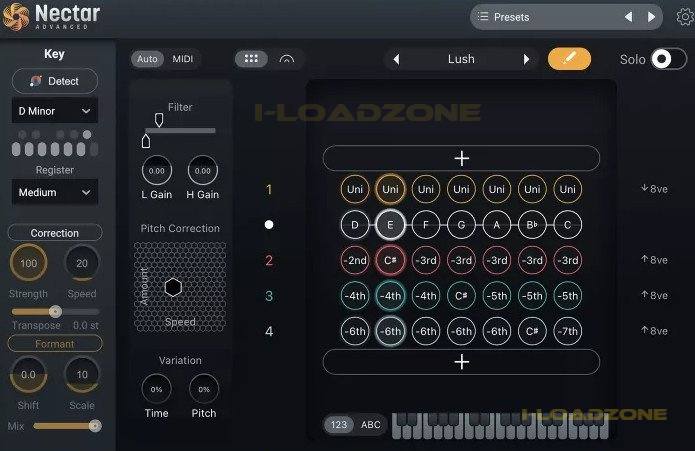Switch node labels to ABC mode

point(371,424)
